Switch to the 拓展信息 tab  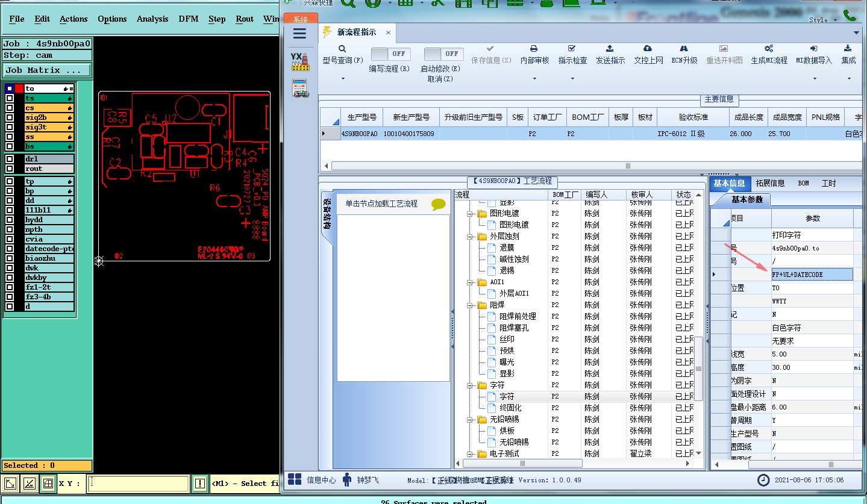pyautogui.click(x=770, y=183)
